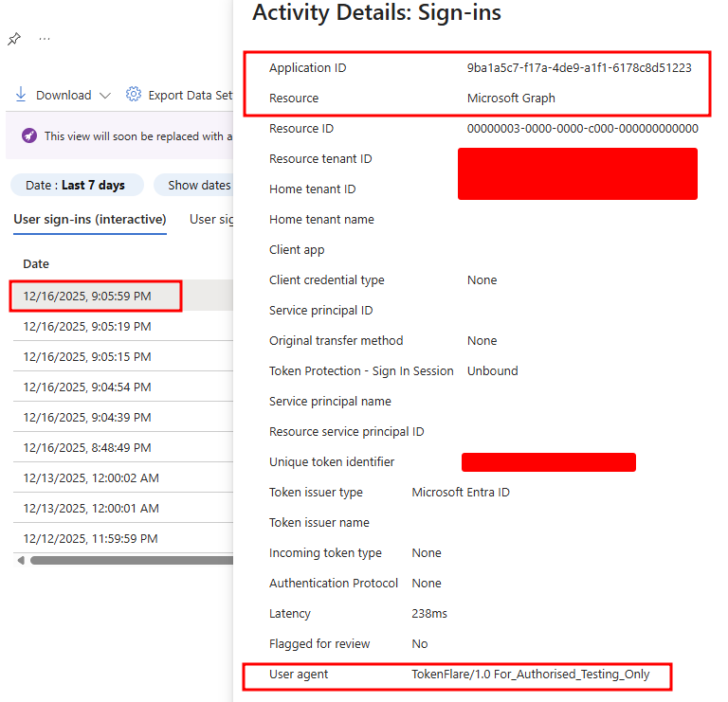Image resolution: width=728 pixels, height=702 pixels.
Task: Select the 12/16/2025, 9:05:19 PM sign-in row
Action: [x=87, y=326]
